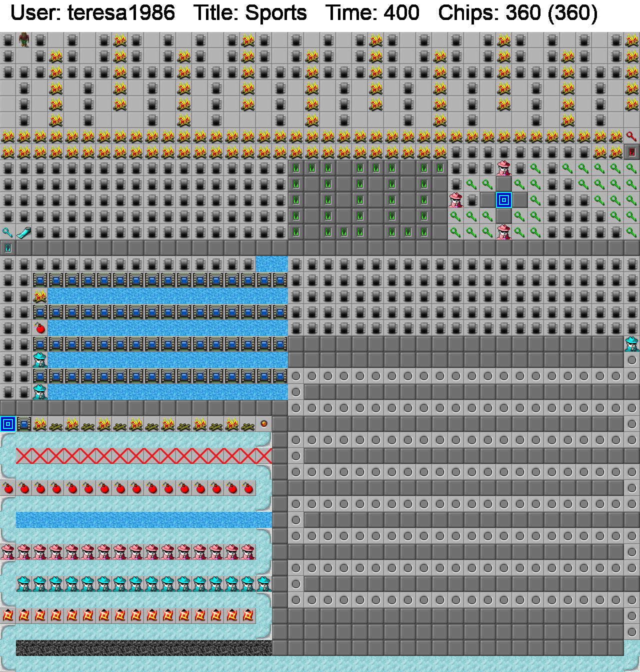Pick the cyan key tile
Image resolution: width=640 pixels, height=672 pixels.
coord(8,232)
